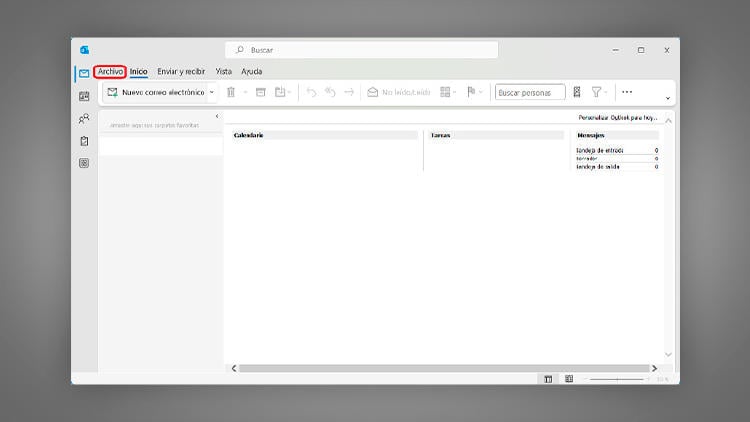Click Personalizar Outlook para hoy link

click(x=617, y=117)
